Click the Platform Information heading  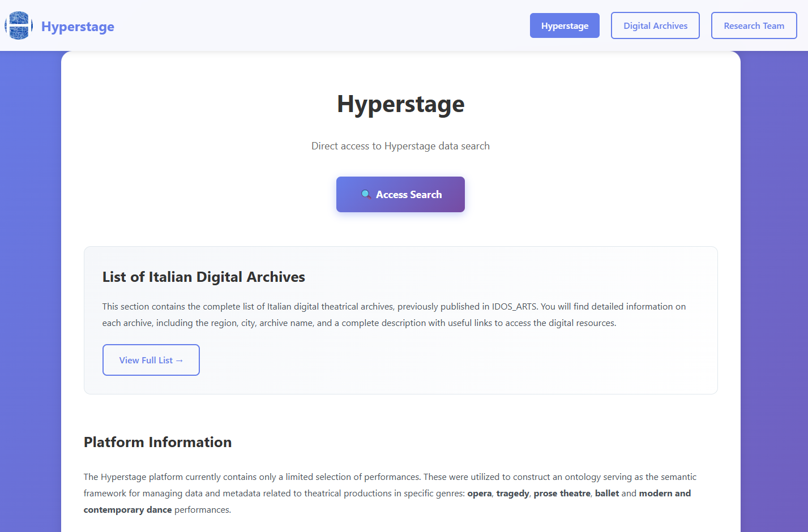point(157,442)
